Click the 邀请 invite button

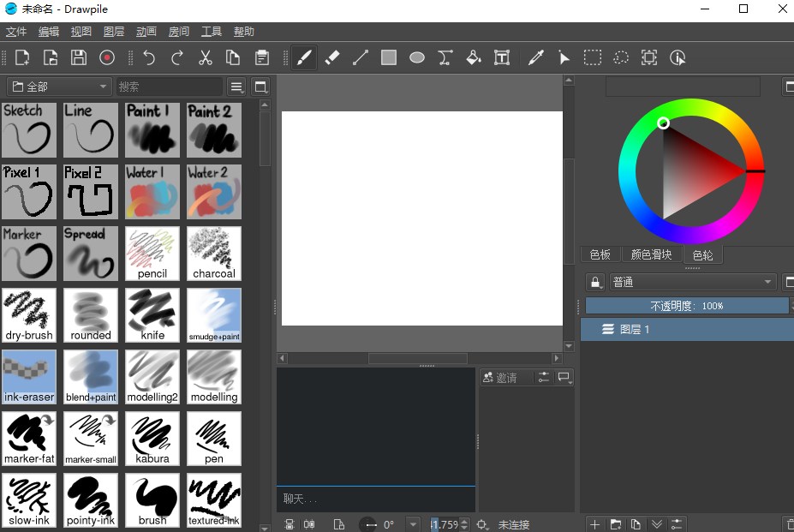point(502,377)
